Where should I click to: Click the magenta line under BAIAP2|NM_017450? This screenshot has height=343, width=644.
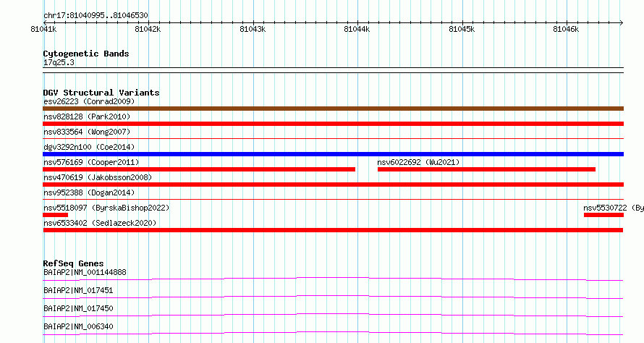tap(333, 315)
